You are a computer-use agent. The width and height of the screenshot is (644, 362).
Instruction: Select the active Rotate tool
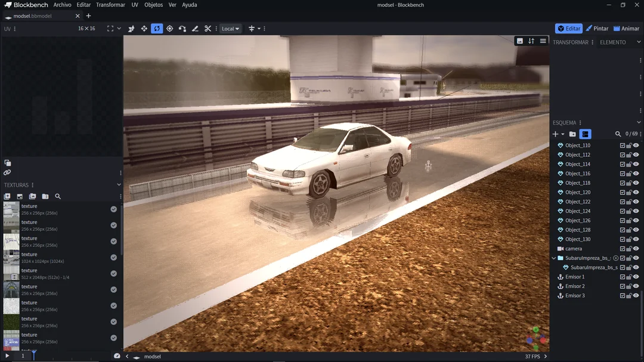click(157, 29)
